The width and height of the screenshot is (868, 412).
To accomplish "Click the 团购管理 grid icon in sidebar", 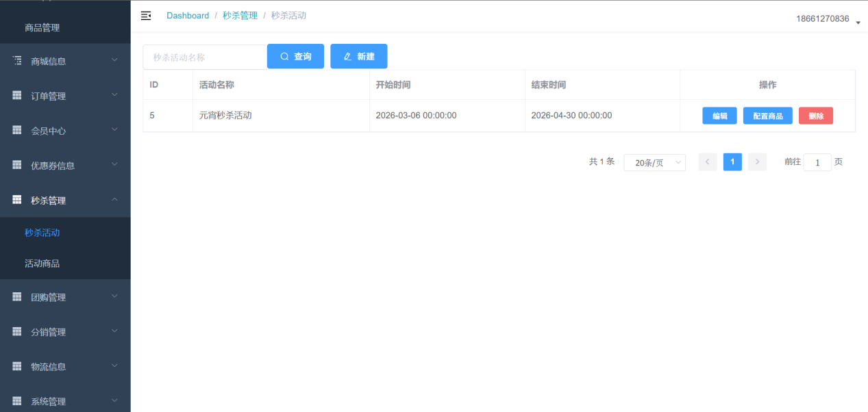I will pyautogui.click(x=17, y=297).
